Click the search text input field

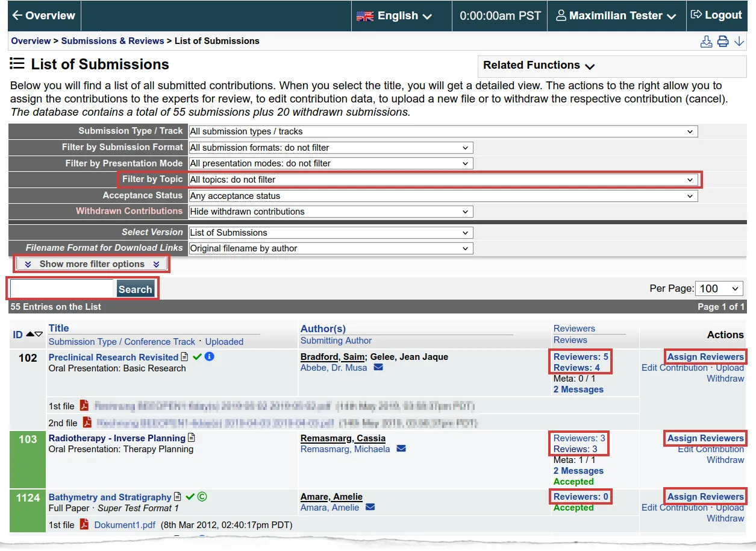pos(61,289)
